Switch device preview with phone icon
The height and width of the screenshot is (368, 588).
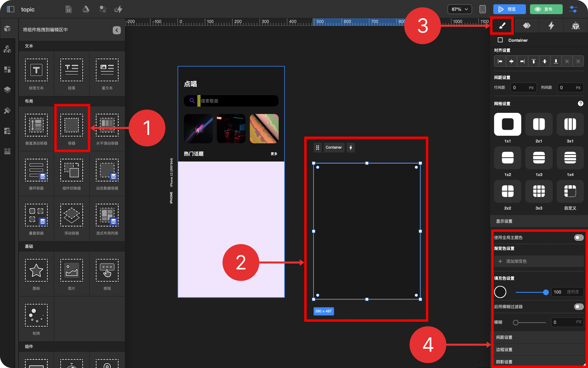(482, 9)
